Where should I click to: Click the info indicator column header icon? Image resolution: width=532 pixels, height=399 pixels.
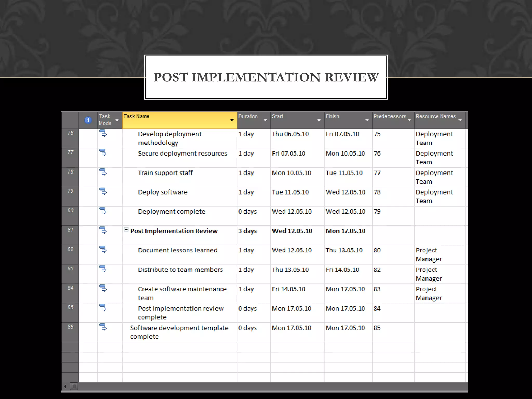[x=88, y=120]
